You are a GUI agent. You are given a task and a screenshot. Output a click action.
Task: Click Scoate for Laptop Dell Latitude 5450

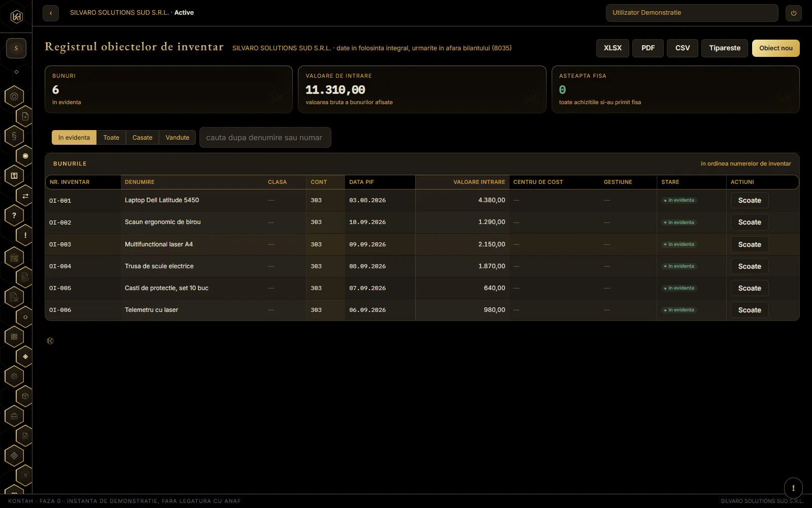[x=750, y=200]
